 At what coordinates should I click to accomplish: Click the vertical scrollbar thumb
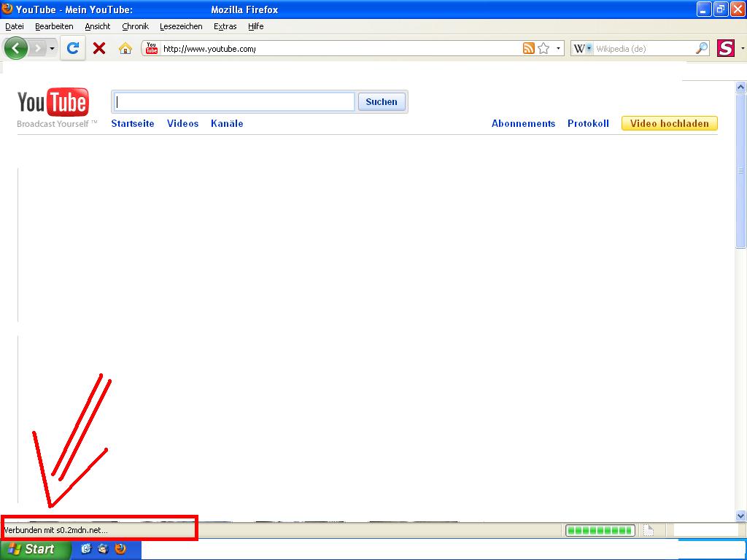tap(740, 171)
